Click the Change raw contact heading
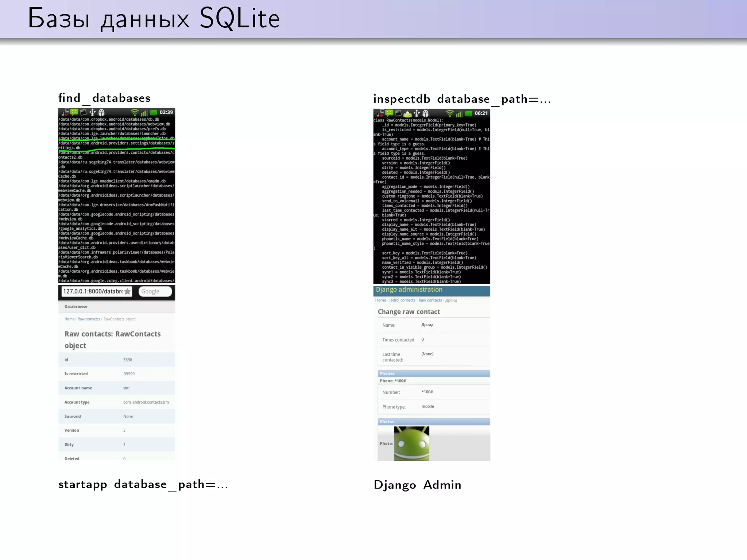 coord(409,312)
